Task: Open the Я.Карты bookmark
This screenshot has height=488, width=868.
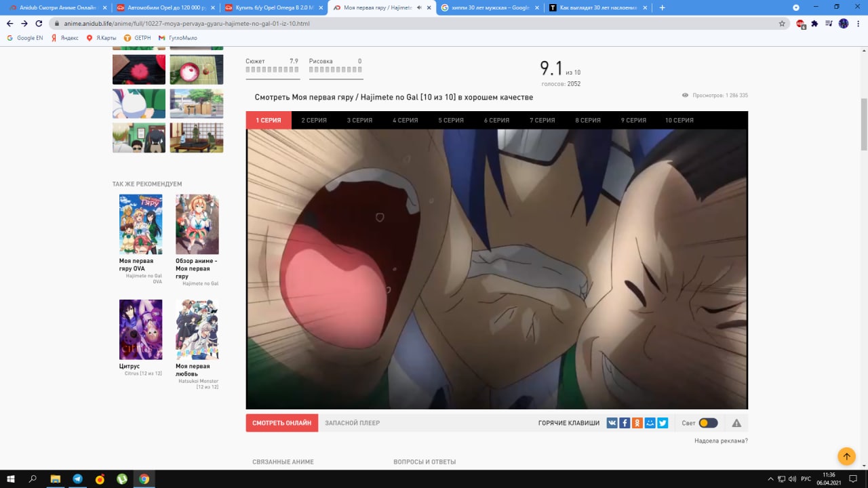Action: [x=101, y=38]
